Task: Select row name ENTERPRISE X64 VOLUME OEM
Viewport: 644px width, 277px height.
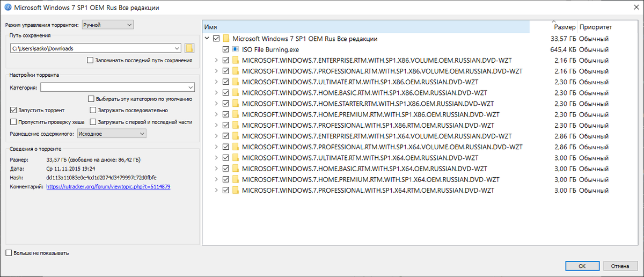Action: point(377,136)
